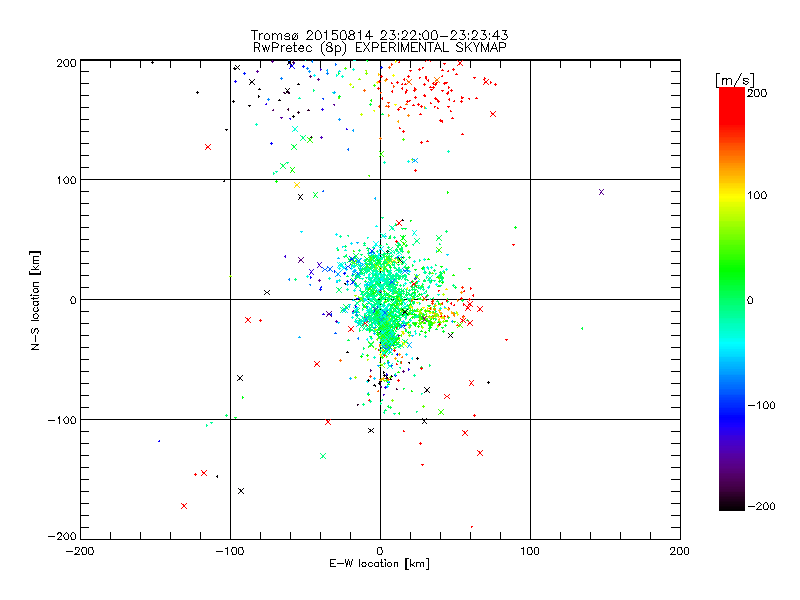
Task: Click the 200 label on the colorbar
Action: [x=757, y=93]
